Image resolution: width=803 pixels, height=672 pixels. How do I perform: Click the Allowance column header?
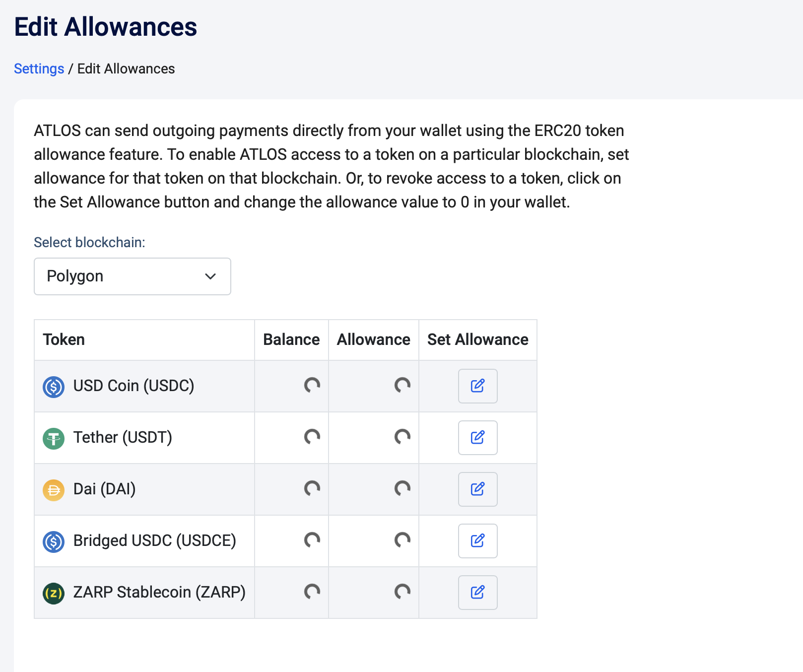(373, 339)
